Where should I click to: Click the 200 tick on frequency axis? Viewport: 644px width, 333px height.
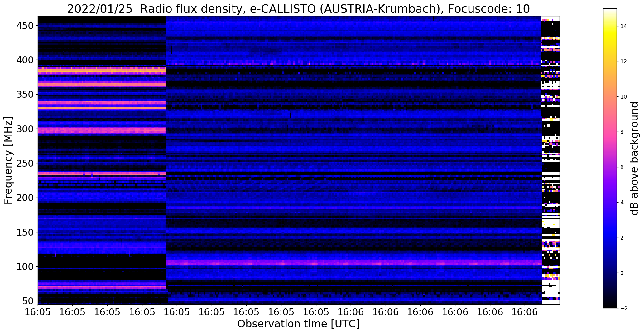25,198
